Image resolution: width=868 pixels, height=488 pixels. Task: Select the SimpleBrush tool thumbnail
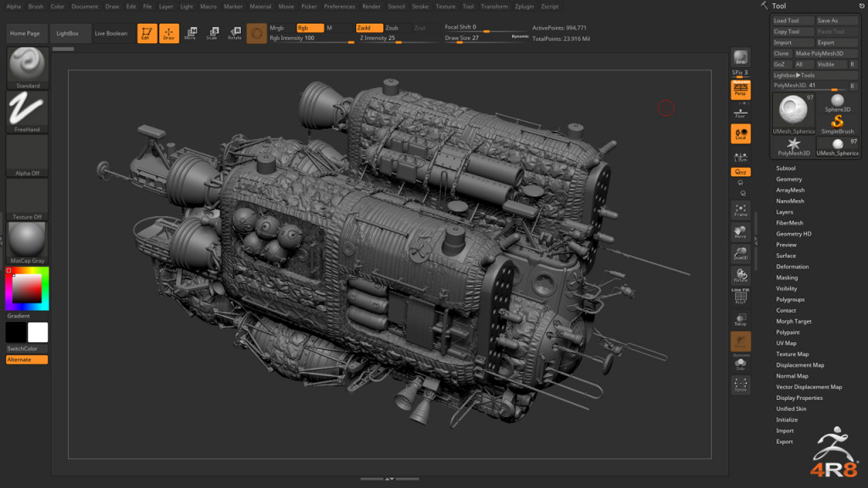tap(837, 125)
